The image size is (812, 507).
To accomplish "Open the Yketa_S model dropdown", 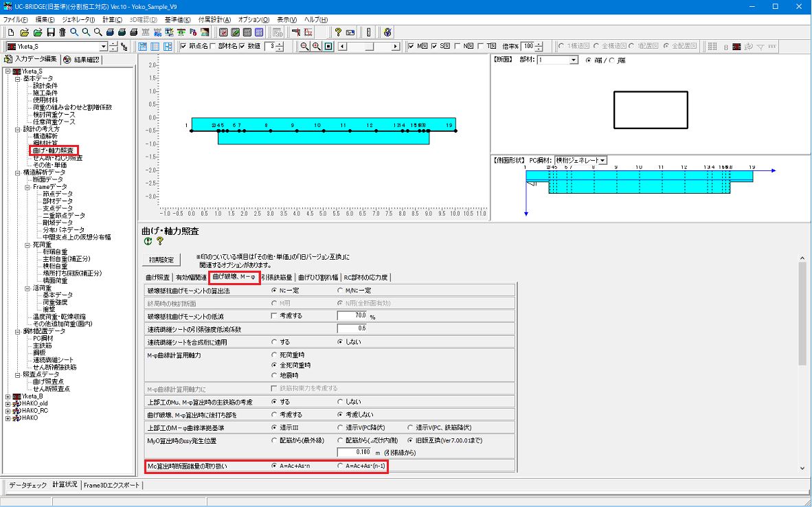I will [104, 47].
